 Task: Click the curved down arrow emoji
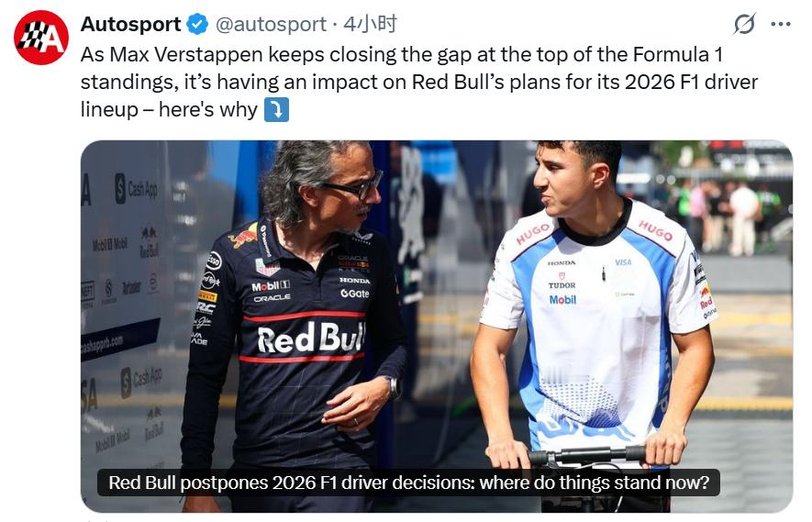(275, 110)
